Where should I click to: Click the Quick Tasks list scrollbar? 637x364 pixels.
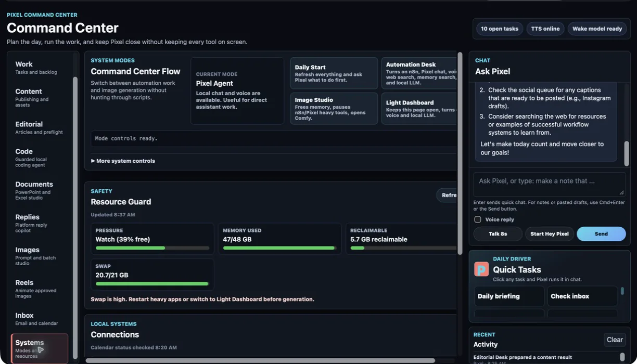click(622, 291)
